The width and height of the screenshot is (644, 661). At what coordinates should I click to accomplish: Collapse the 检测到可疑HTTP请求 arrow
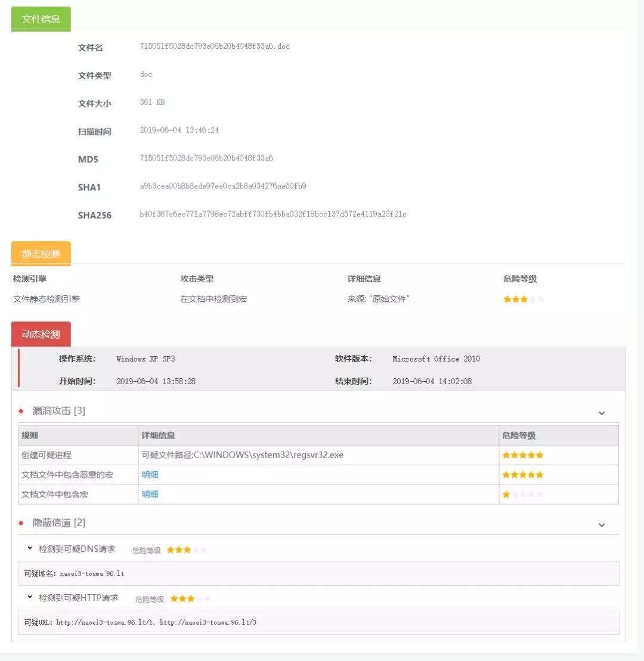(30, 597)
